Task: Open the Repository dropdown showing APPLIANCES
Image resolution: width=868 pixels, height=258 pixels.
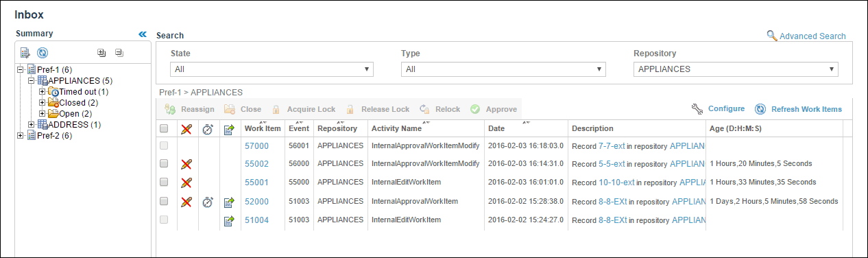Action: click(736, 69)
